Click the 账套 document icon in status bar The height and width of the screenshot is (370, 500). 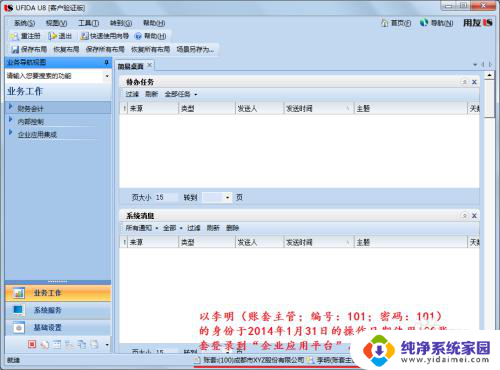click(197, 360)
